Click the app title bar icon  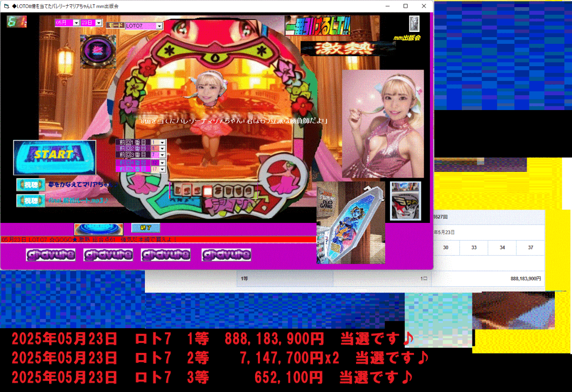pyautogui.click(x=7, y=6)
